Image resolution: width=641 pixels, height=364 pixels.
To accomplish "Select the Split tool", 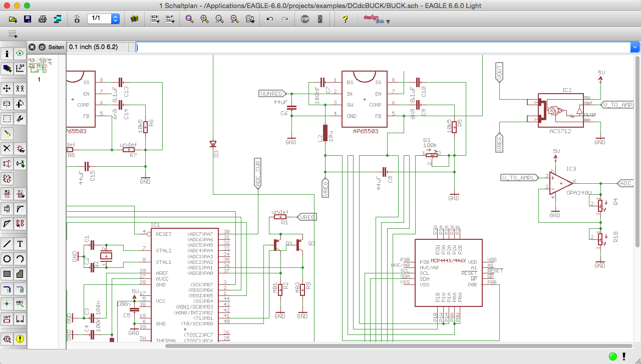I will click(x=7, y=224).
